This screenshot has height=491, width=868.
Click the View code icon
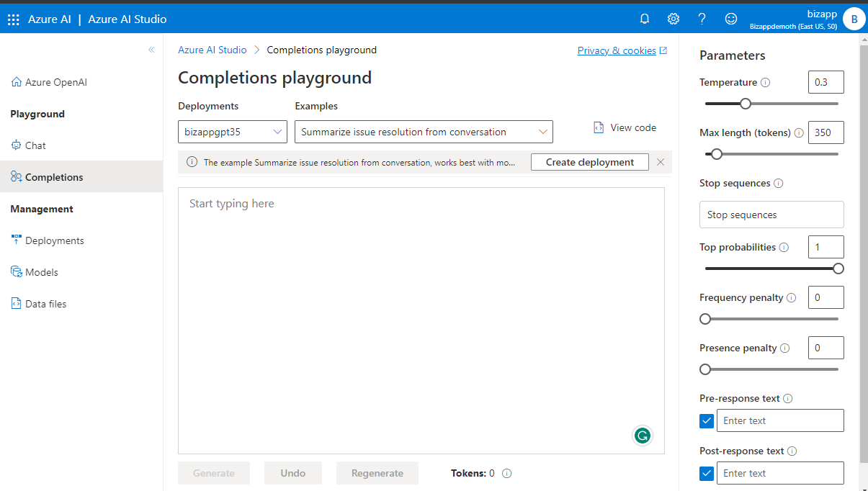pos(599,127)
